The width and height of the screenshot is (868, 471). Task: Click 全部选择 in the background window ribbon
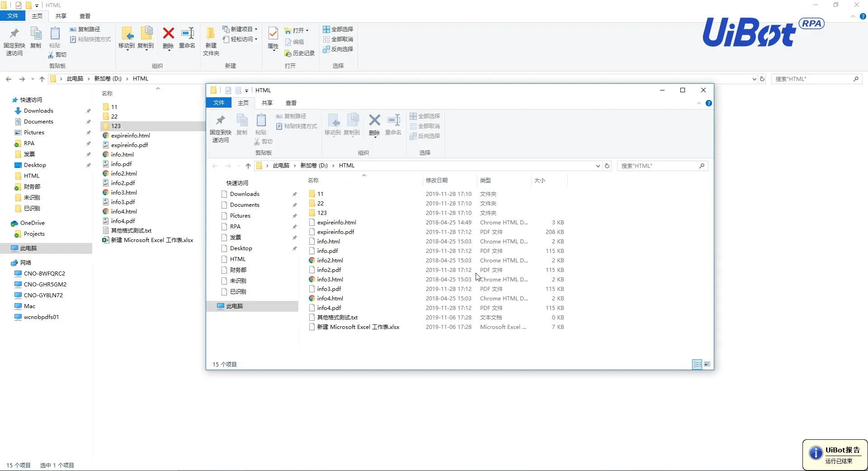point(338,29)
